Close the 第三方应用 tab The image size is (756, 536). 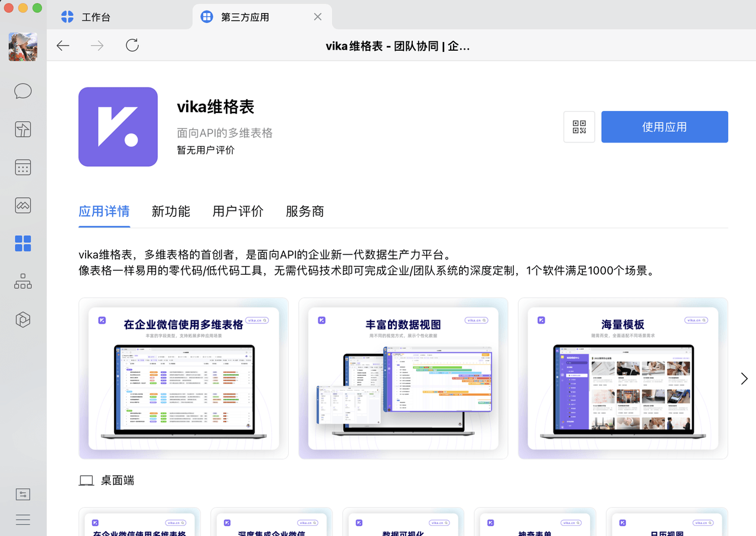click(318, 17)
